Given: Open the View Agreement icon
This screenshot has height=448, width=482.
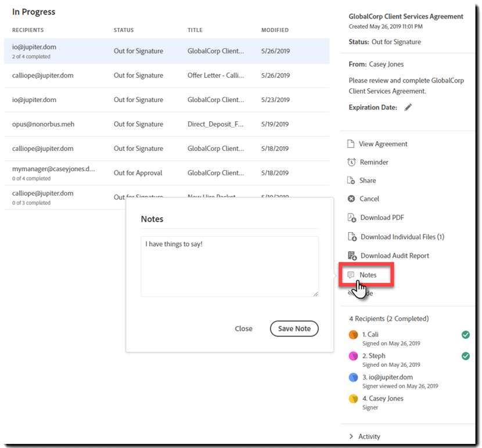Looking at the screenshot, I should click(x=350, y=143).
